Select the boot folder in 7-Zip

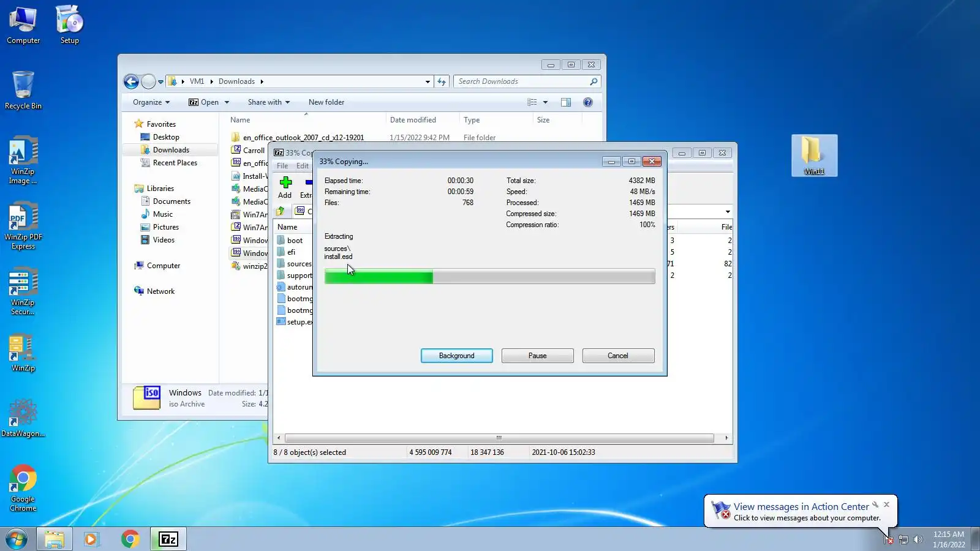point(295,241)
